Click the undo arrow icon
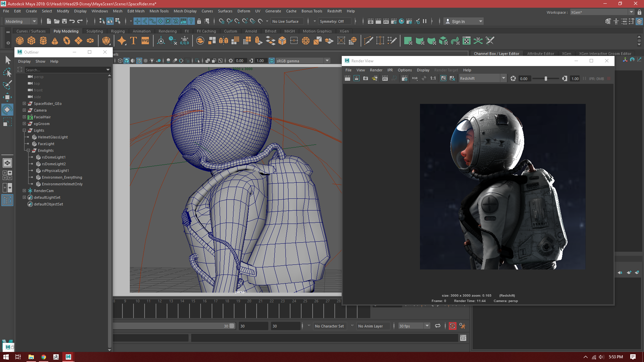Screen dimensions: 644x362 click(x=72, y=21)
